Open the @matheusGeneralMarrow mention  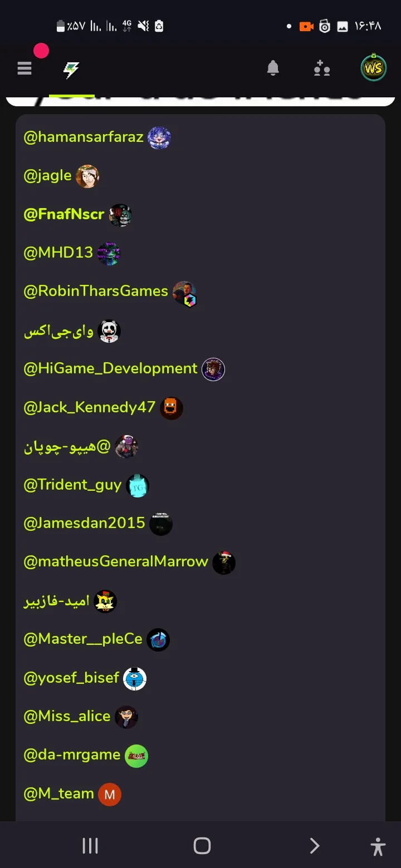116,561
